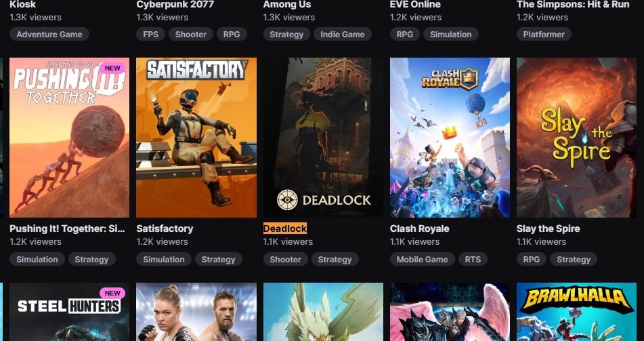
Task: Click the RPG tag under Slay the Spire
Action: point(532,259)
